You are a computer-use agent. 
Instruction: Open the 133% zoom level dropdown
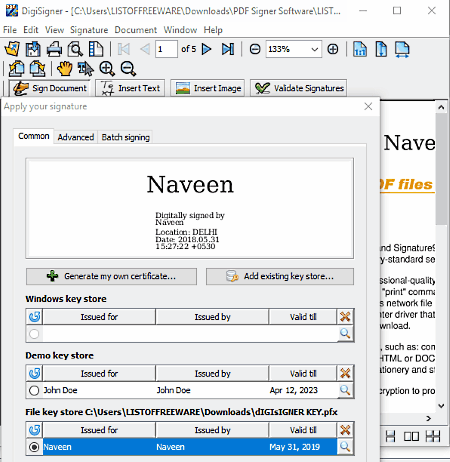coord(314,49)
